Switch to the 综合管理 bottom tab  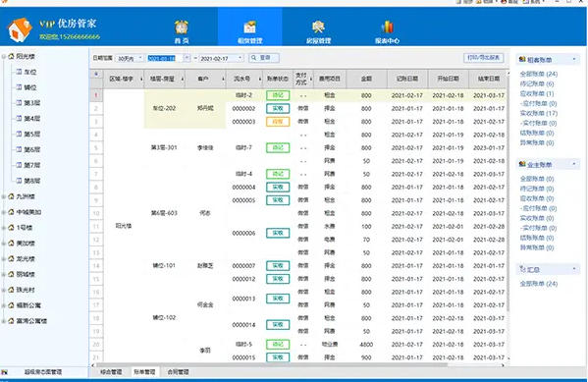coord(111,372)
